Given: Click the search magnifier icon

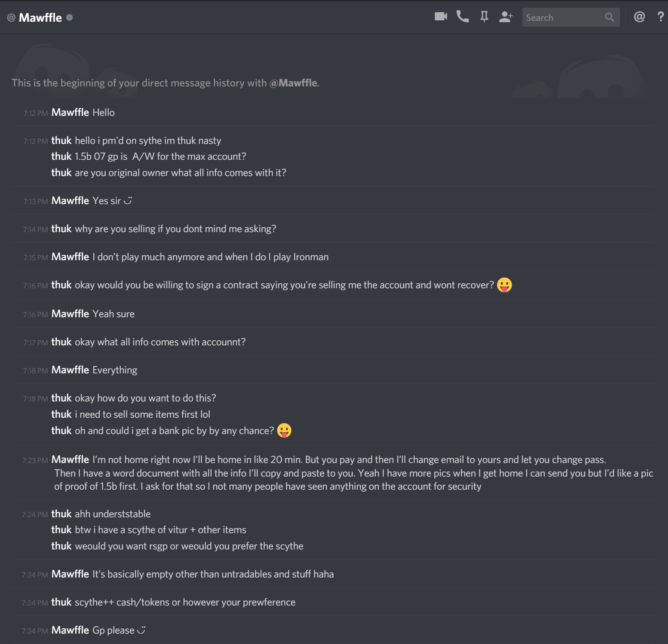Looking at the screenshot, I should (x=610, y=17).
